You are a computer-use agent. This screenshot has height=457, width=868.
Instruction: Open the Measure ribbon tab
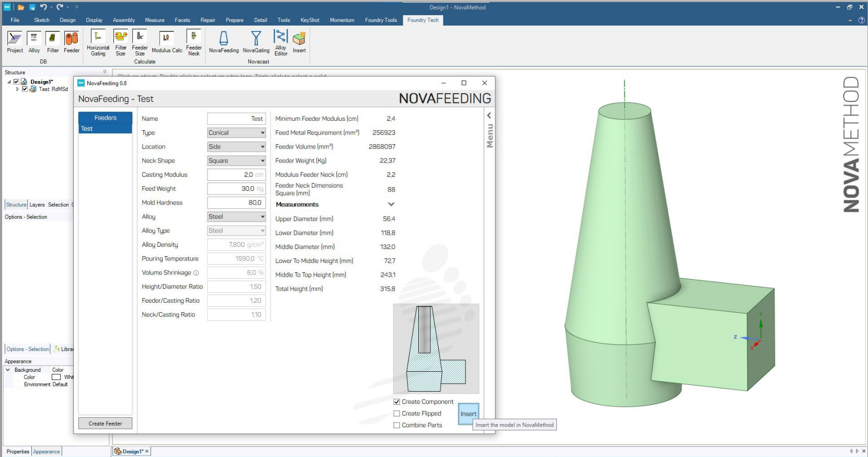pos(154,20)
